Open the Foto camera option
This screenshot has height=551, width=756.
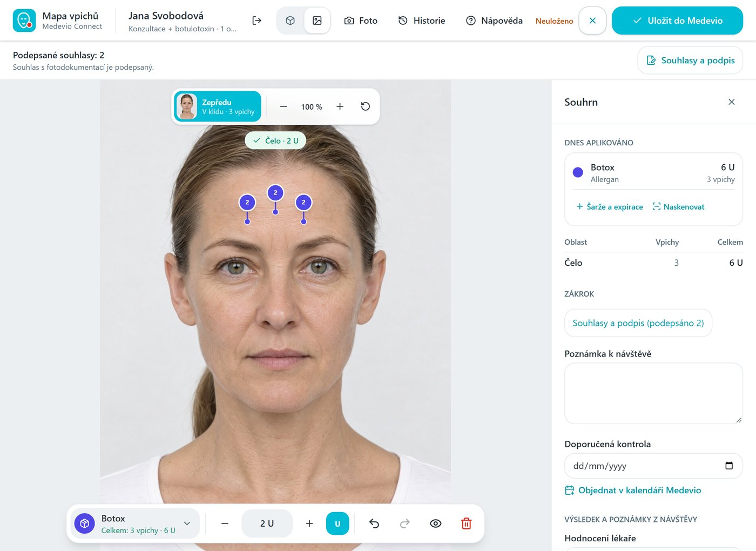pos(361,21)
